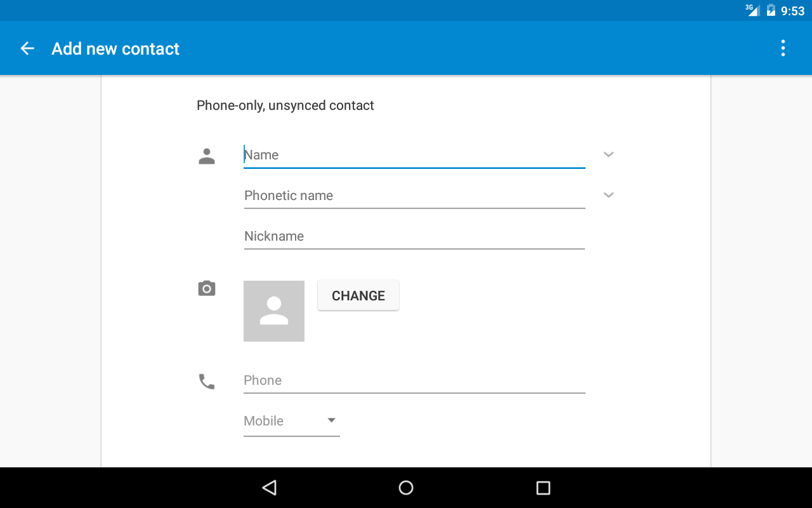
Task: Open the Mobile phone type dropdown
Action: 292,421
